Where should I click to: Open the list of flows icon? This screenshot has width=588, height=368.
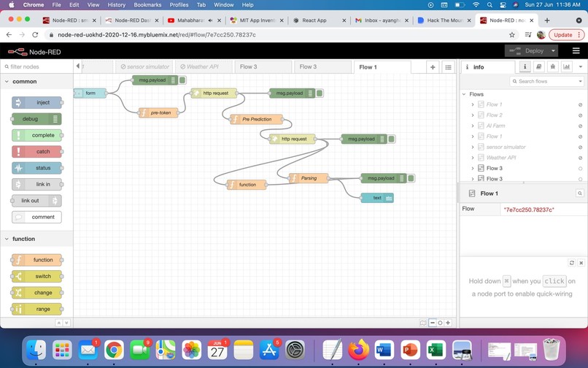pyautogui.click(x=448, y=67)
